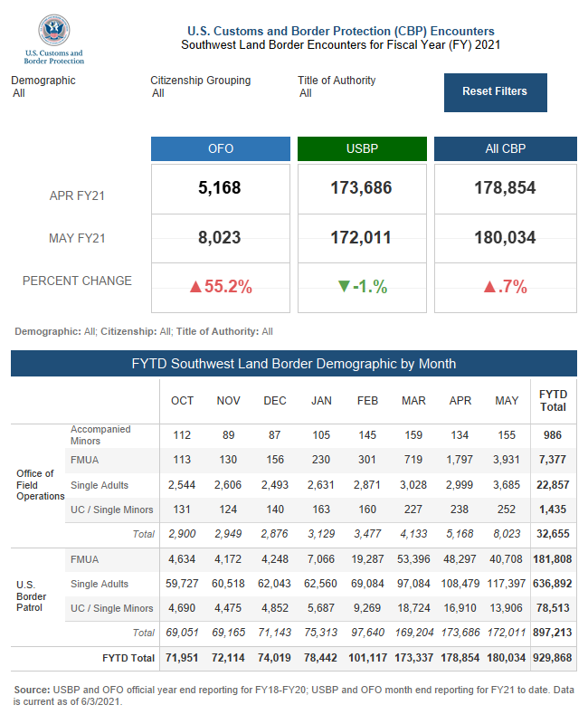Click Border Patrol UC Single Minors total 78,513
This screenshot has height=724, width=588.
pyautogui.click(x=553, y=608)
